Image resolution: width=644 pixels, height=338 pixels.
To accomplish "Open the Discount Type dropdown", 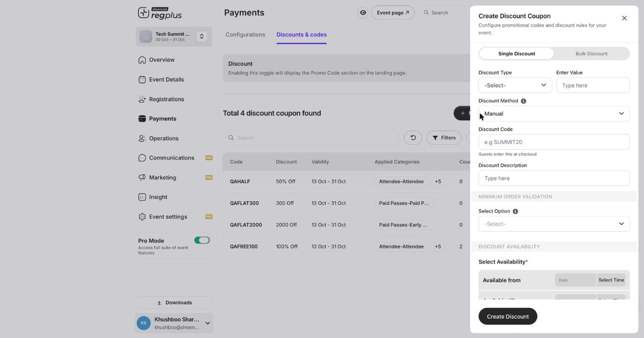I will pyautogui.click(x=515, y=86).
